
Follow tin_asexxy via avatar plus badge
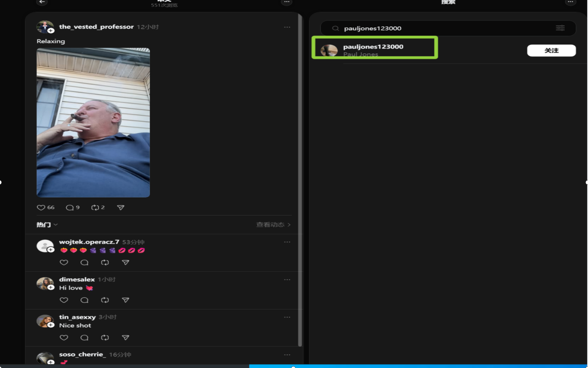(51, 325)
